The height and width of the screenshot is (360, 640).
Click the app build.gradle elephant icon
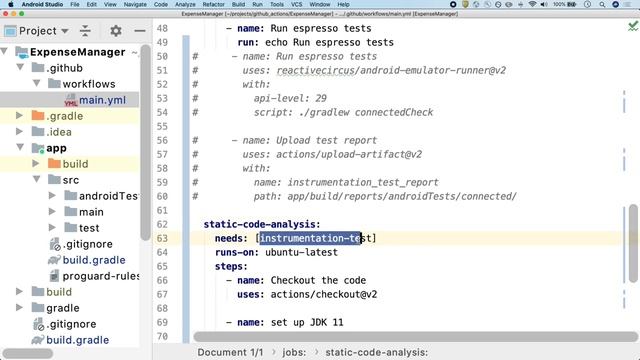pyautogui.click(x=54, y=260)
